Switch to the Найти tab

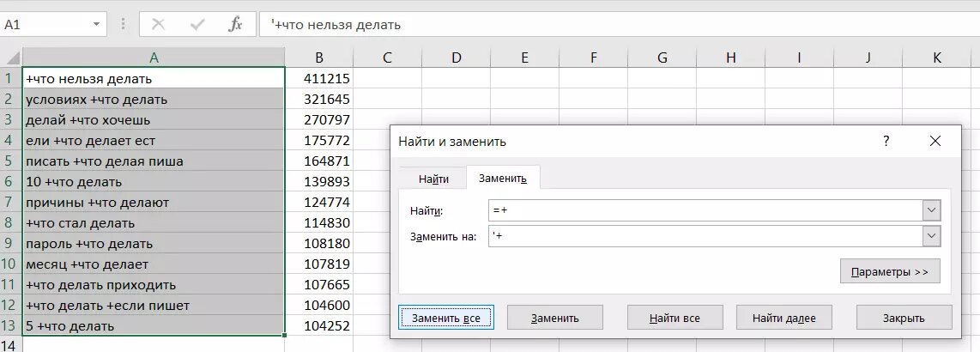pyautogui.click(x=433, y=179)
